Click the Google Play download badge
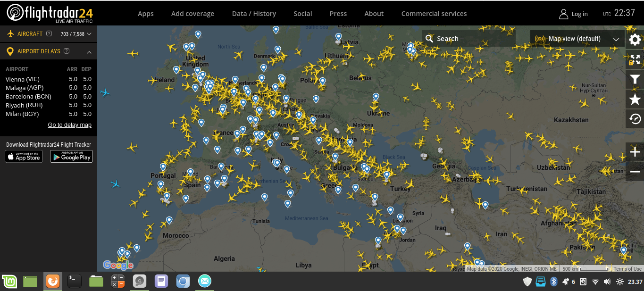644x291 pixels. pyautogui.click(x=72, y=157)
